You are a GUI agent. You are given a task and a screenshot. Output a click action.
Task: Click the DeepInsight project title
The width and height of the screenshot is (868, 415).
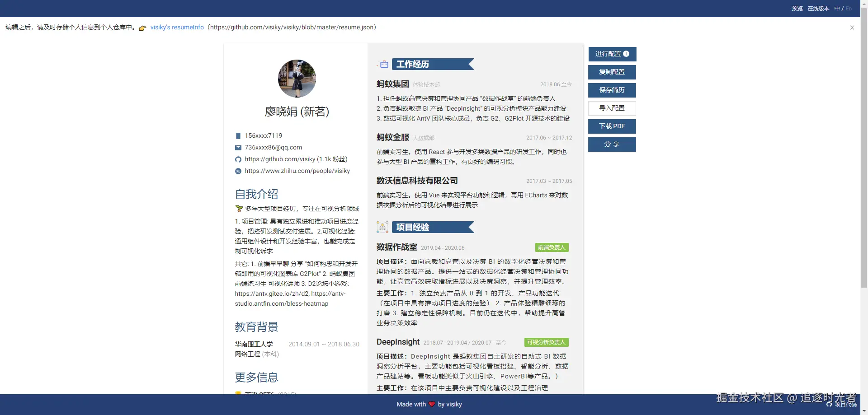tap(398, 342)
